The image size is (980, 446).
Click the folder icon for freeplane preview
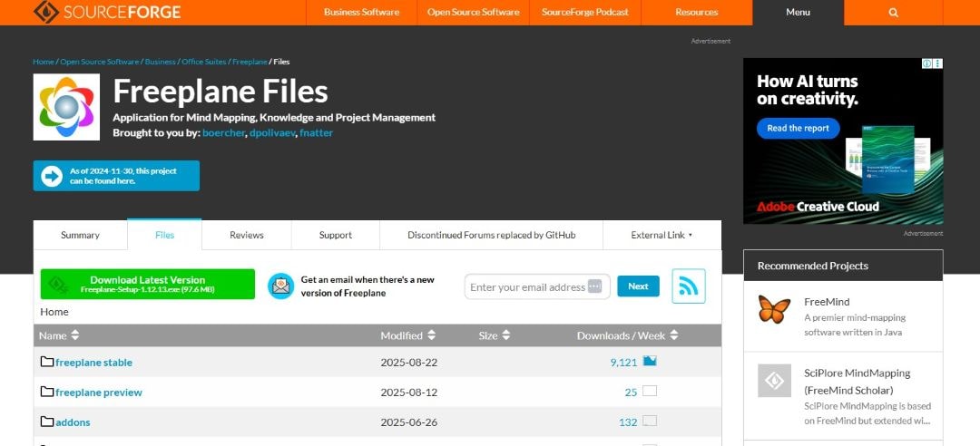click(x=47, y=392)
